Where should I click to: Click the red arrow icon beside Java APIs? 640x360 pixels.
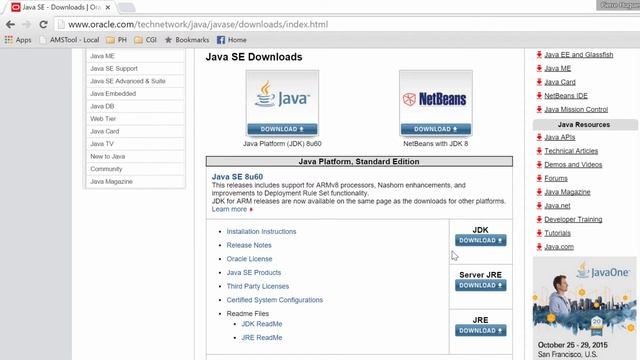click(539, 138)
